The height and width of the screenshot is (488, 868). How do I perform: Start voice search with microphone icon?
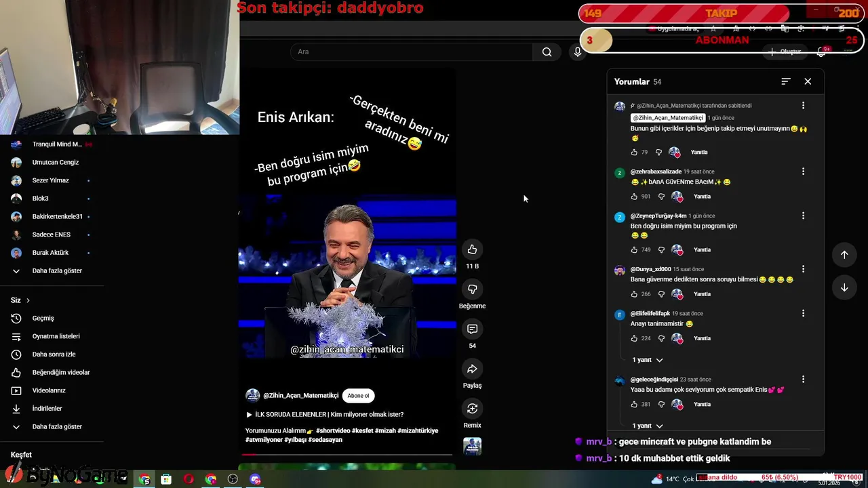coord(578,52)
